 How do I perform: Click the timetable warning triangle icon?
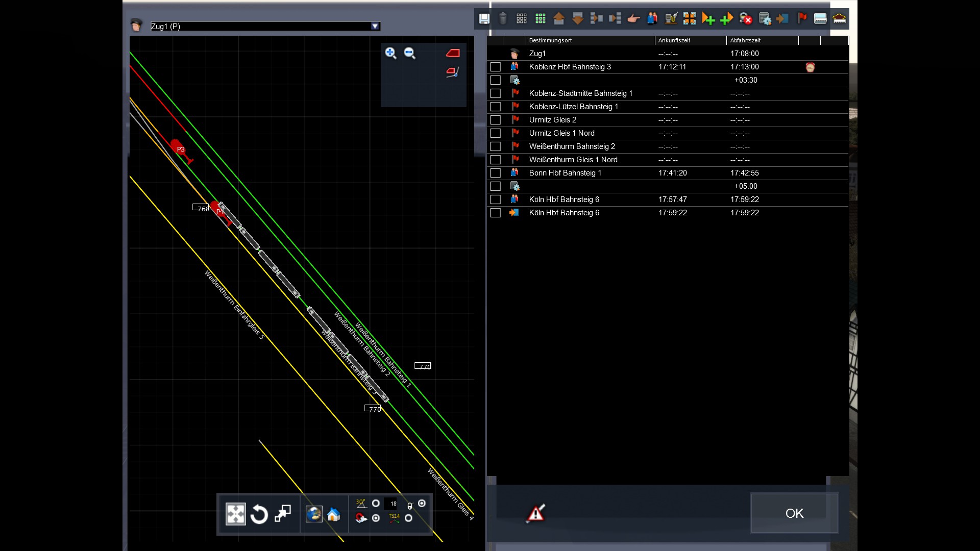tap(535, 513)
